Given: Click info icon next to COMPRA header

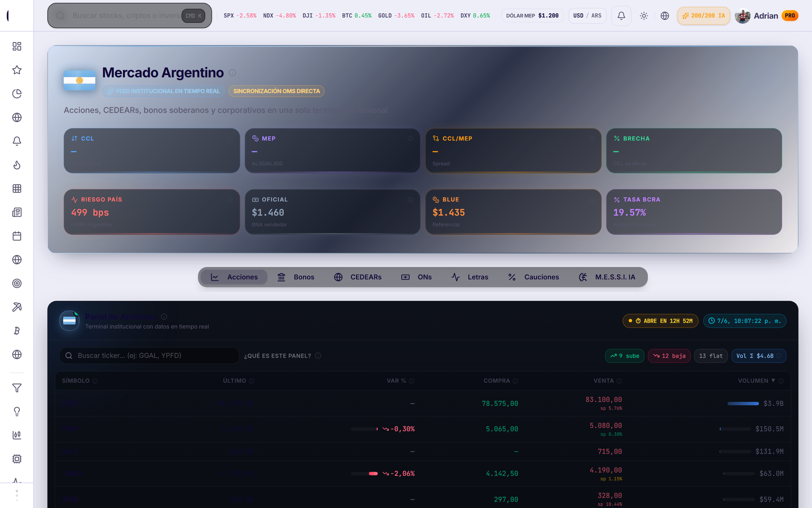Looking at the screenshot, I should pos(515,381).
